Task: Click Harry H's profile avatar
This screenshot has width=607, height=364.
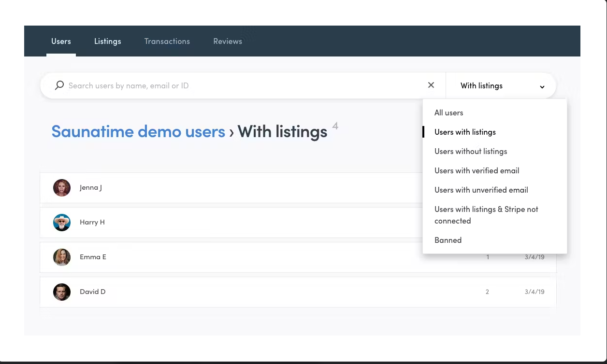Action: pos(62,223)
